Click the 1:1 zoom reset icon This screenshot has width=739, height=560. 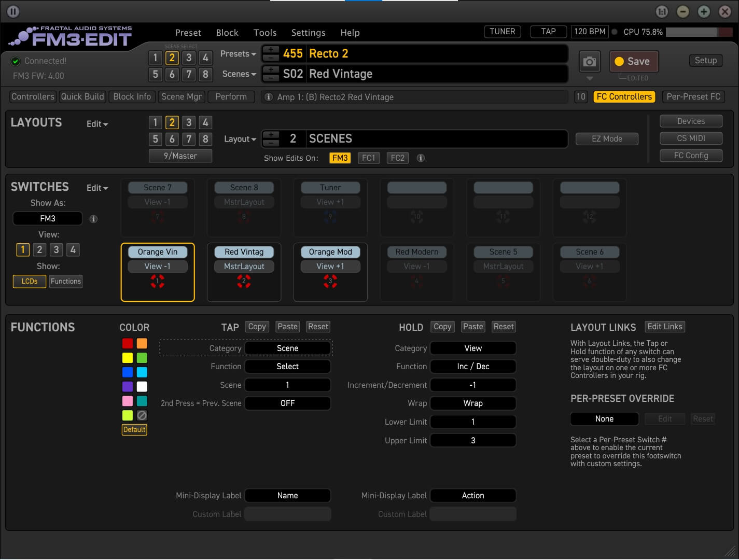pyautogui.click(x=662, y=11)
